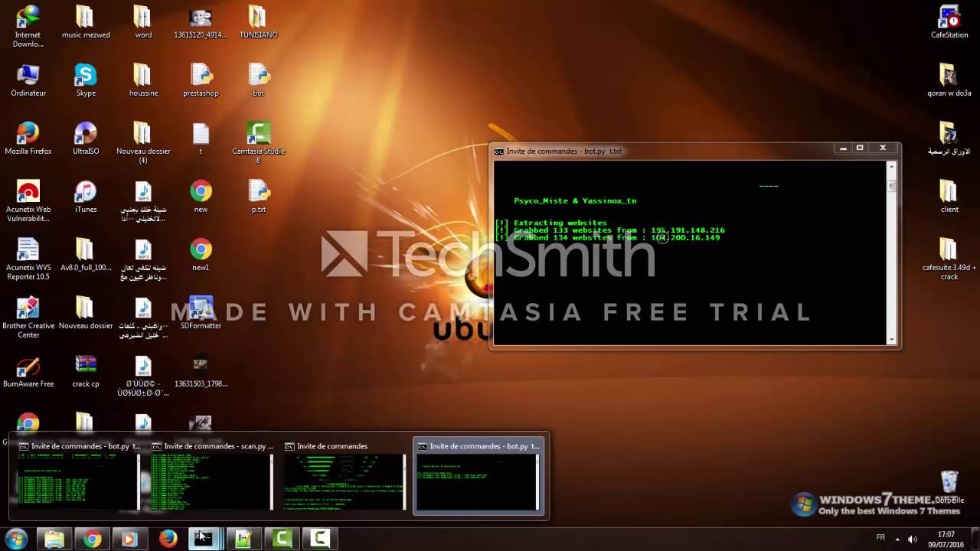Open Internet Download Manager desktop icon

[28, 26]
